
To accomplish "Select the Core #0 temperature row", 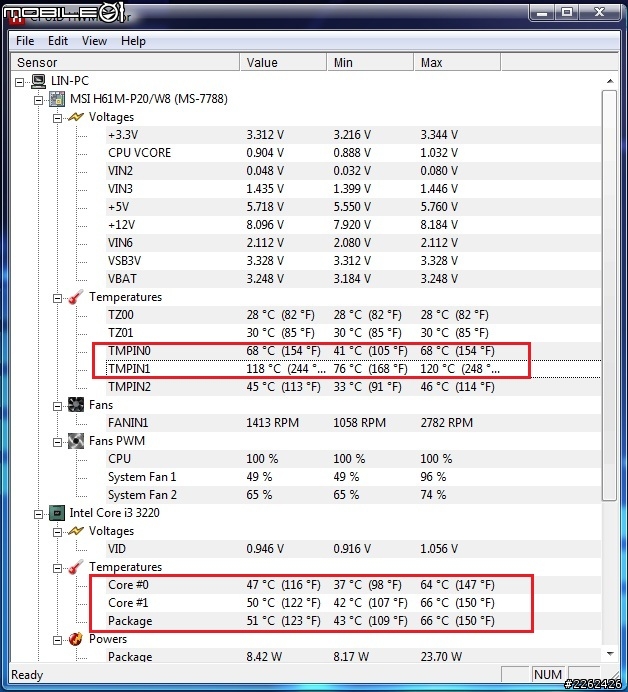I will [353, 585].
